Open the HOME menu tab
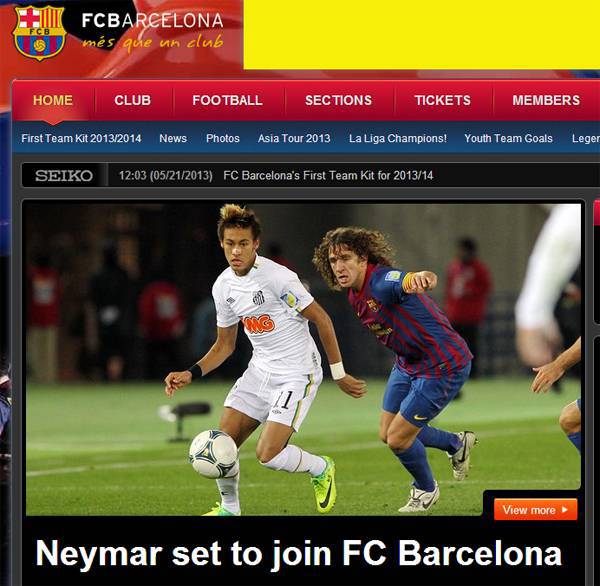This screenshot has height=586, width=600. tap(53, 100)
